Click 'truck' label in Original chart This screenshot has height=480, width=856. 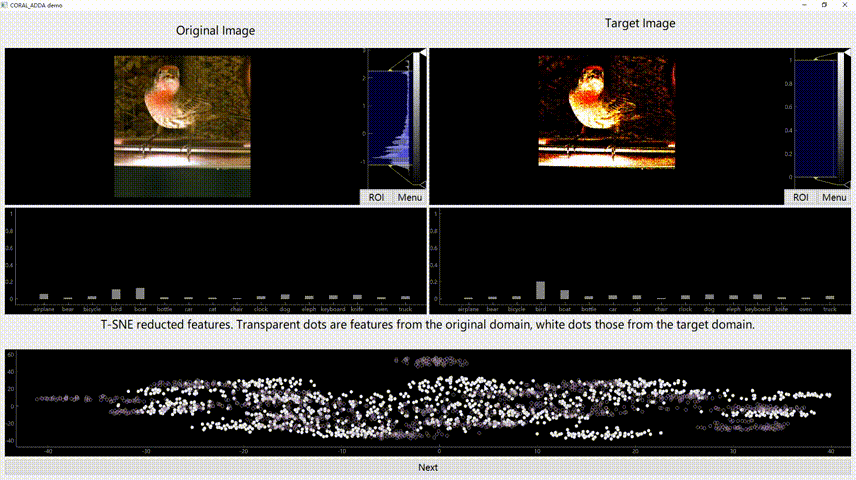click(x=405, y=309)
